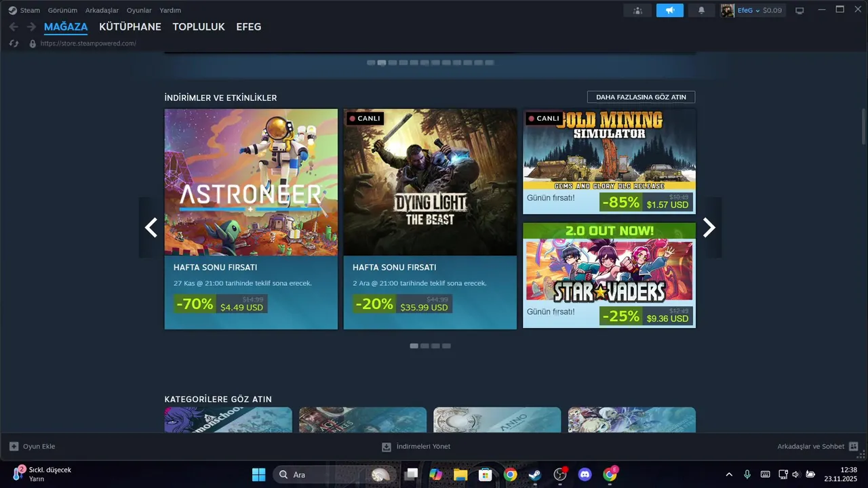The width and height of the screenshot is (868, 488).
Task: Click the Gold Mining -85% discount price
Action: tap(646, 202)
